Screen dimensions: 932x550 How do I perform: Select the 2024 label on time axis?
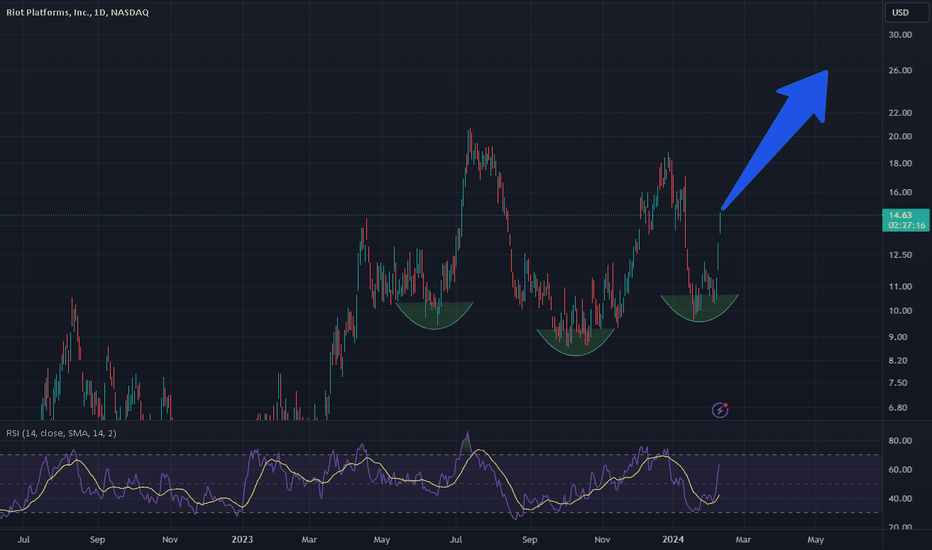673,539
